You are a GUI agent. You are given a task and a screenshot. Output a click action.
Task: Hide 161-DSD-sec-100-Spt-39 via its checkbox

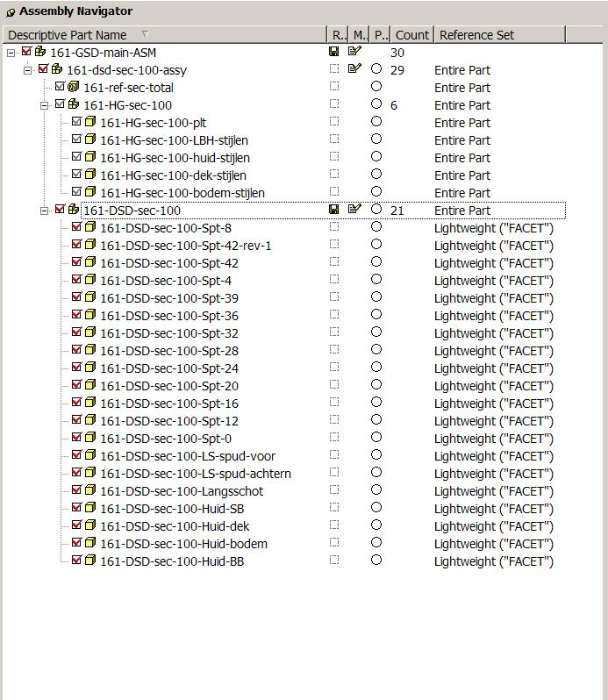click(x=76, y=296)
